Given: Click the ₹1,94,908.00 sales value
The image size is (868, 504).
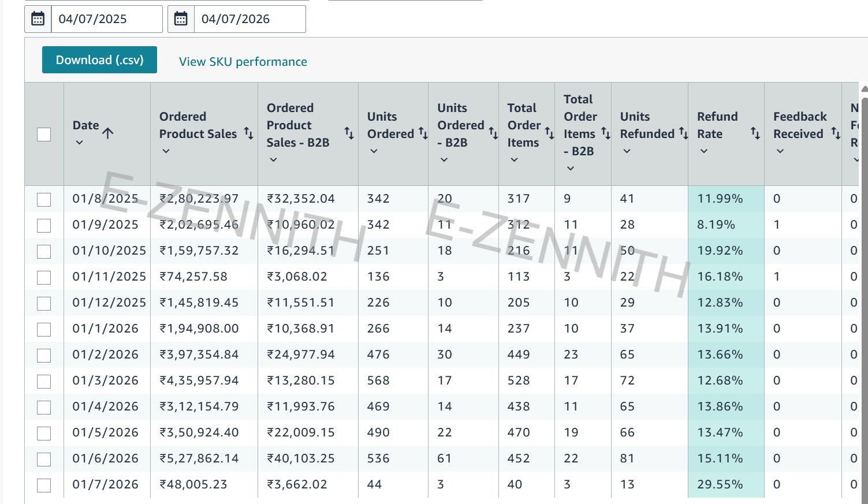Looking at the screenshot, I should [x=199, y=328].
